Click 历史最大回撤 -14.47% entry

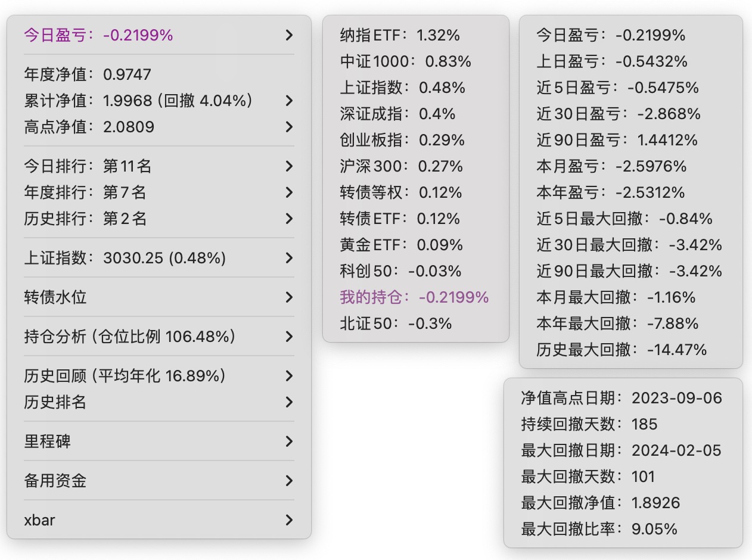point(622,350)
